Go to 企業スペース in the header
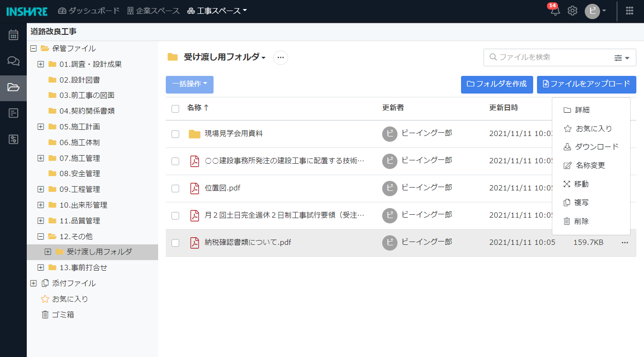This screenshot has width=644, height=357. coord(153,10)
